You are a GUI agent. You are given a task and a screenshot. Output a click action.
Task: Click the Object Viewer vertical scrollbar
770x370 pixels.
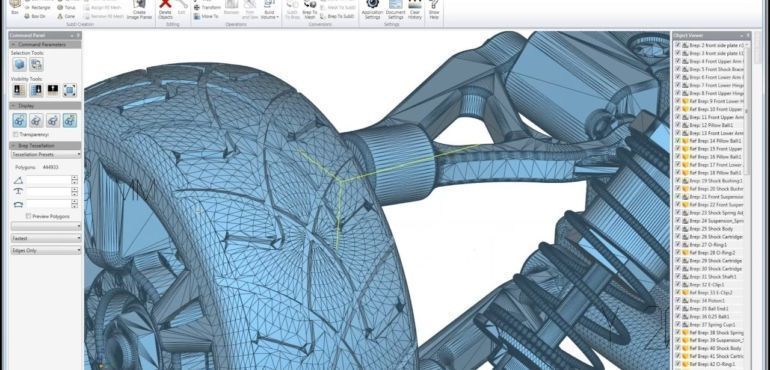click(x=747, y=108)
